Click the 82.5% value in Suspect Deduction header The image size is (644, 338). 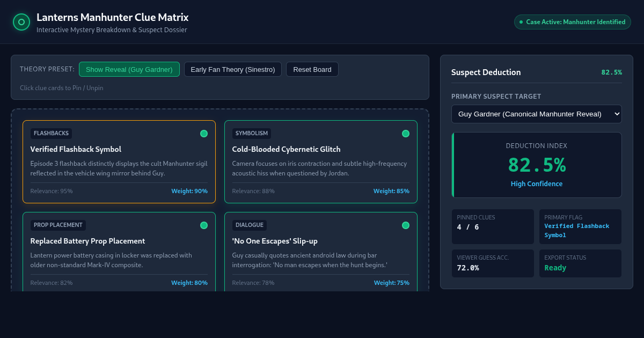click(611, 72)
